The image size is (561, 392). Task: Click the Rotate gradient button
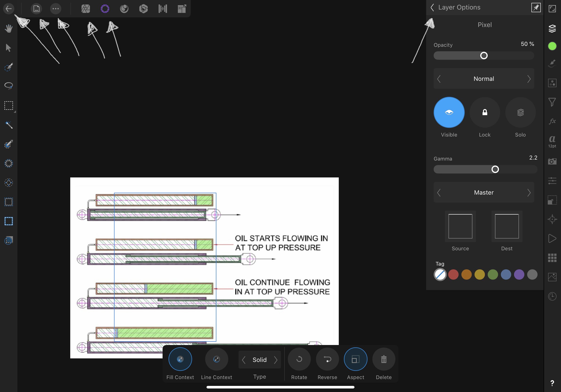coord(299,359)
